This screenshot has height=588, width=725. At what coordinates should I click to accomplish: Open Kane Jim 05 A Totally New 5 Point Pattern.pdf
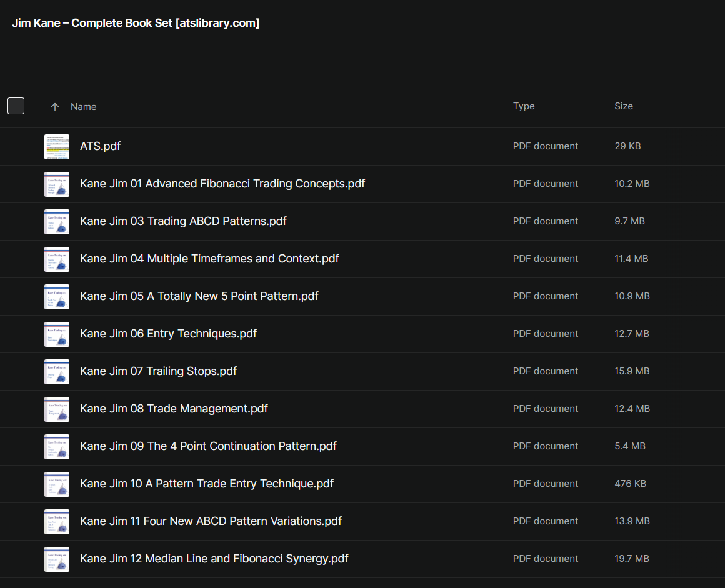click(x=199, y=296)
